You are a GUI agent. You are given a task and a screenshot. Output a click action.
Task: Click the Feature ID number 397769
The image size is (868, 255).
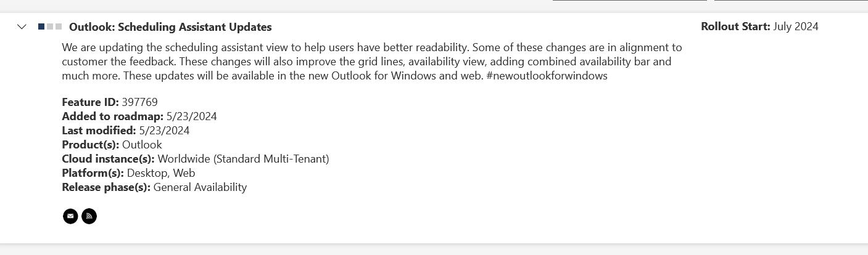pyautogui.click(x=140, y=102)
